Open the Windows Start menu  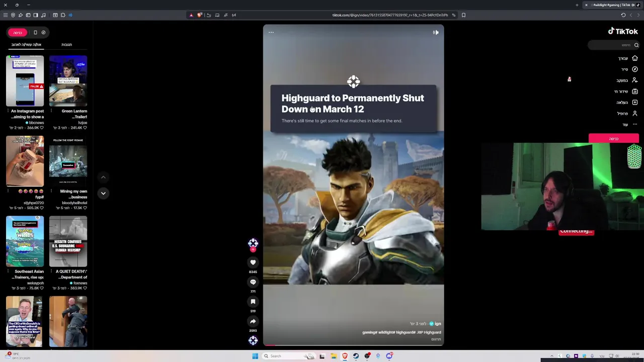point(255,356)
